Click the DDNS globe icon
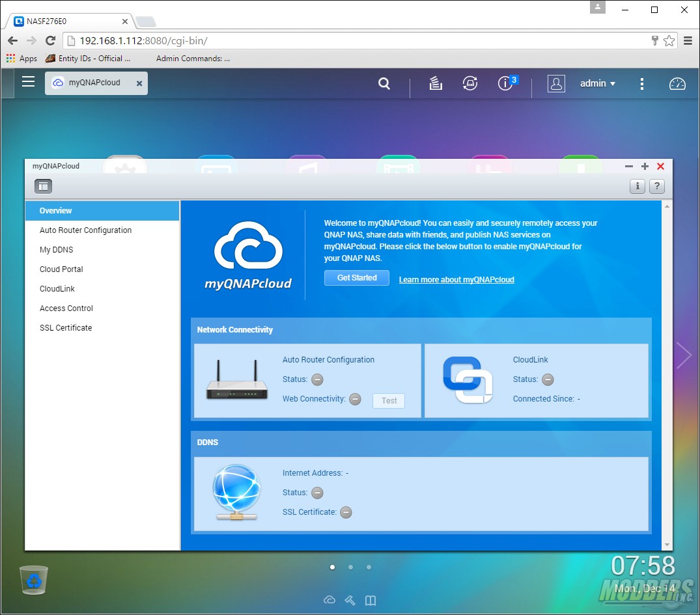 (236, 492)
